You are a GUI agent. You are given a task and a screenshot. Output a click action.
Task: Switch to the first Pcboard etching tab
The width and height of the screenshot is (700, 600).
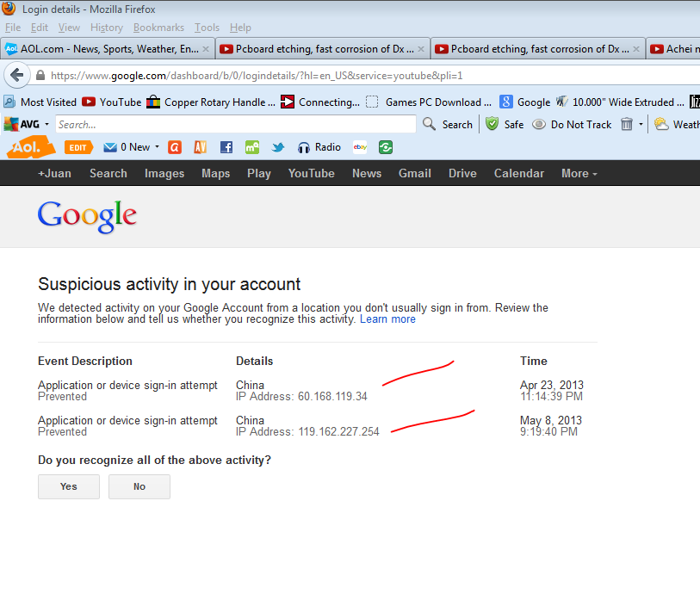(322, 49)
